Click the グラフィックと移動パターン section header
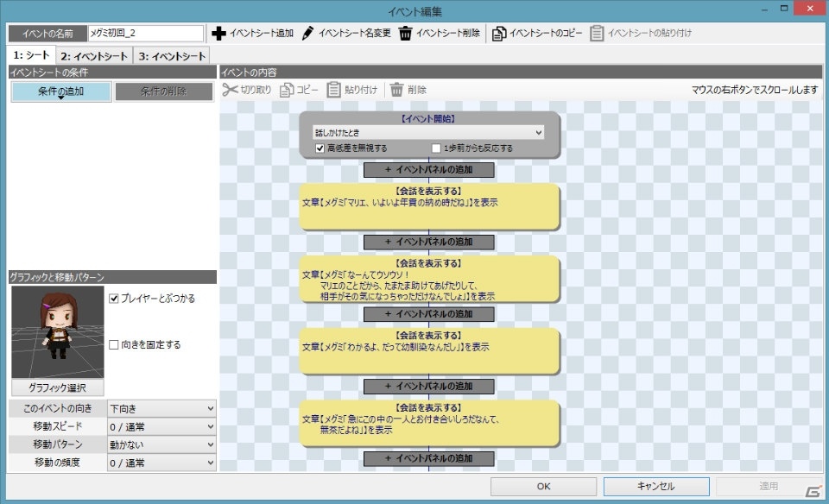 click(112, 277)
